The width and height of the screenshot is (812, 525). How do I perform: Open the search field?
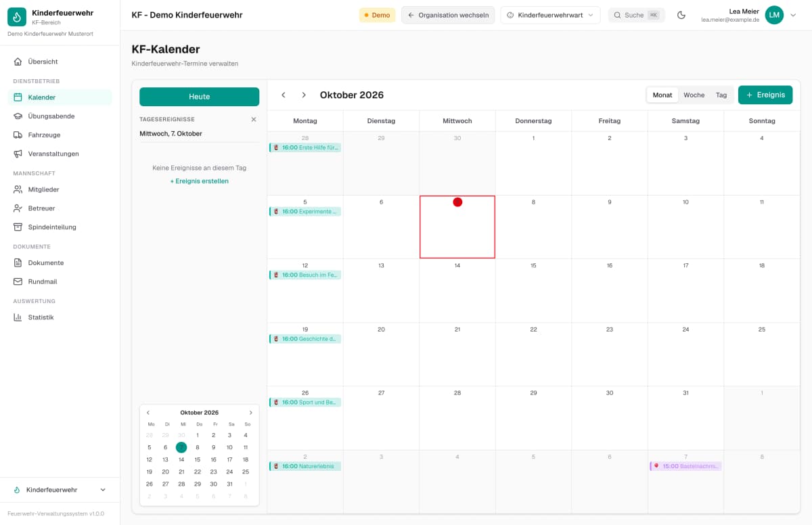pyautogui.click(x=636, y=15)
